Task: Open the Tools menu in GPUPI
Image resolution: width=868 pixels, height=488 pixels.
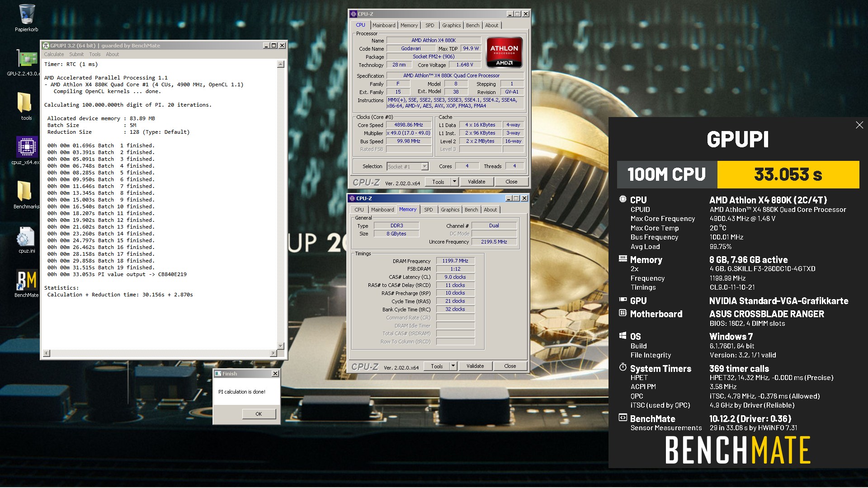Action: click(95, 54)
